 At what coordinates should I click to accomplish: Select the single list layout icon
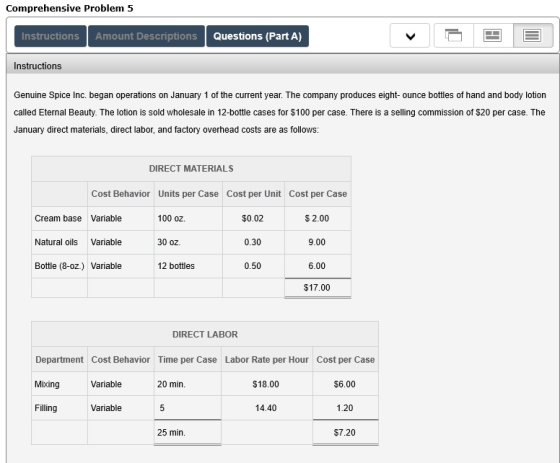click(x=532, y=36)
